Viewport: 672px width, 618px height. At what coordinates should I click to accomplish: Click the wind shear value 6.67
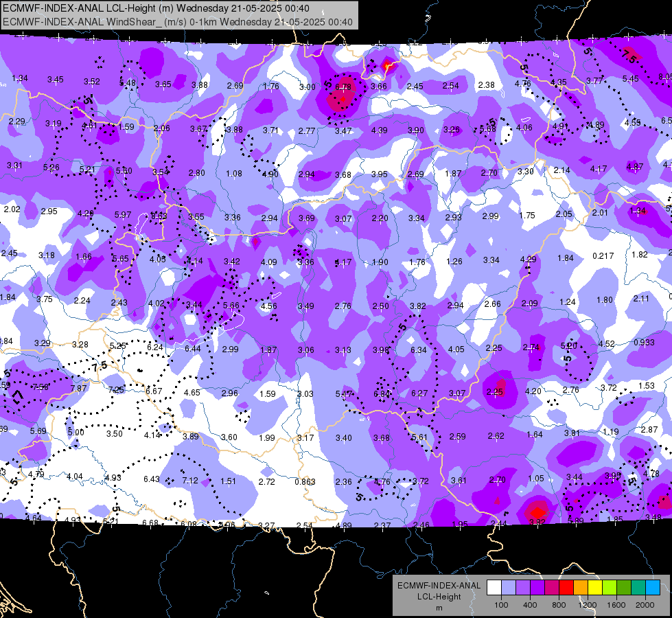(154, 391)
